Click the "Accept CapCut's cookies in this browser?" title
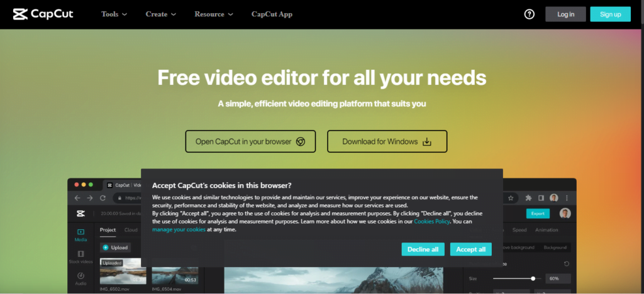This screenshot has height=294, width=644. click(222, 185)
